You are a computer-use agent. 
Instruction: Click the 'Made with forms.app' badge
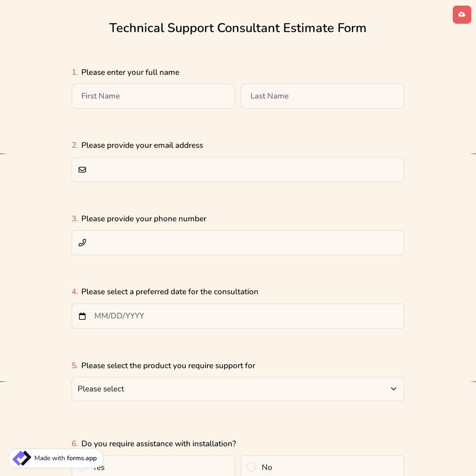[x=55, y=458]
